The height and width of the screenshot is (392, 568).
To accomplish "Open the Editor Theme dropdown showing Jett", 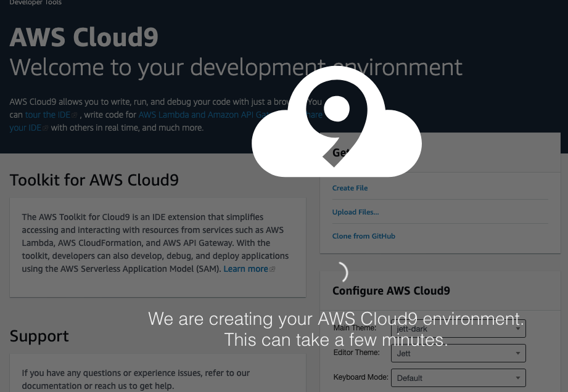I will pyautogui.click(x=458, y=353).
